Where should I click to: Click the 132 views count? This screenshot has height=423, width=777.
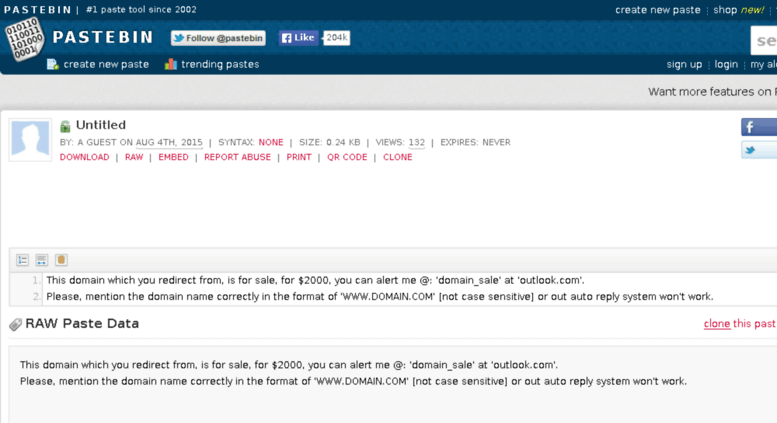(x=416, y=143)
